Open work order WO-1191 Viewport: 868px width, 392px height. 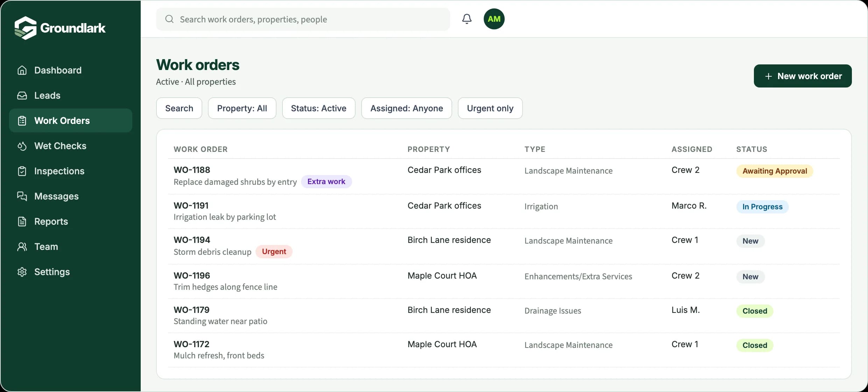[x=504, y=211]
